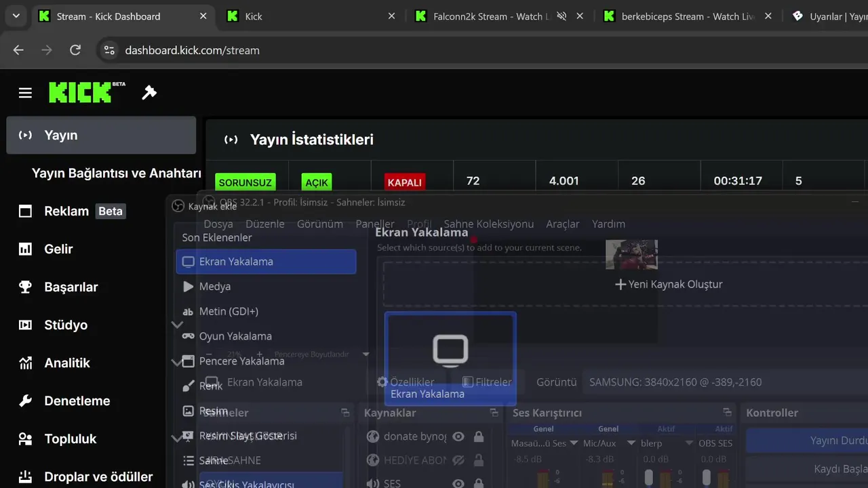Show the HEDİYE ABON source with eye icon
This screenshot has height=488, width=868.
coord(458,461)
